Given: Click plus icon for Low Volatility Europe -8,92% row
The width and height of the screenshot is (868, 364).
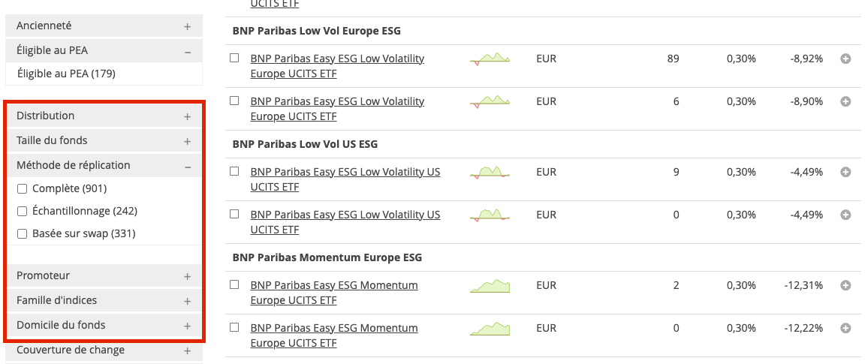Looking at the screenshot, I should (845, 59).
